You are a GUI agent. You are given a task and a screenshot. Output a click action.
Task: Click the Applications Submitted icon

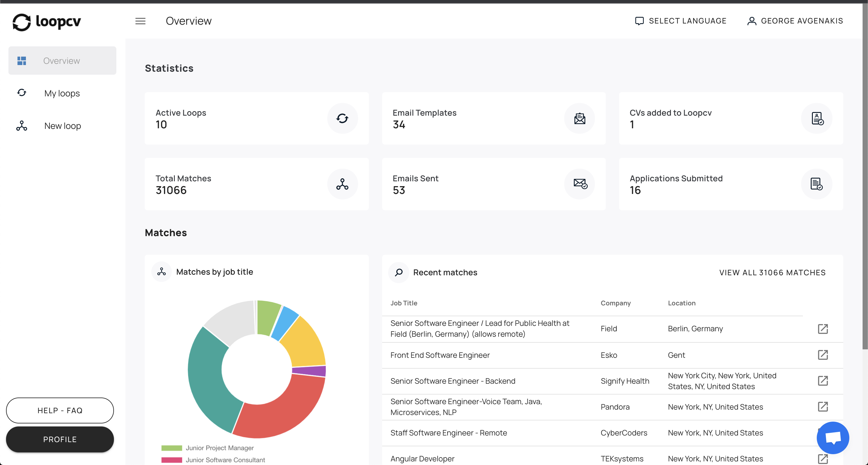point(816,184)
